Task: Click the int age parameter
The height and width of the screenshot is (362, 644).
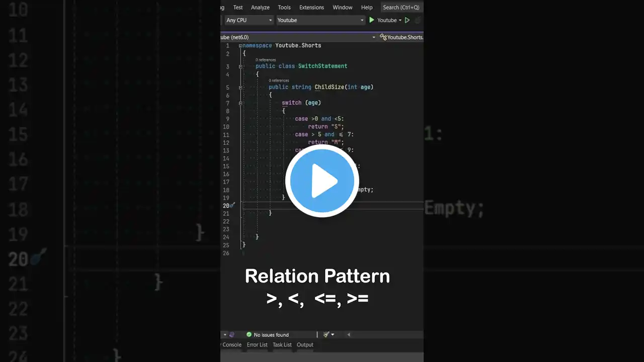Action: [359, 87]
